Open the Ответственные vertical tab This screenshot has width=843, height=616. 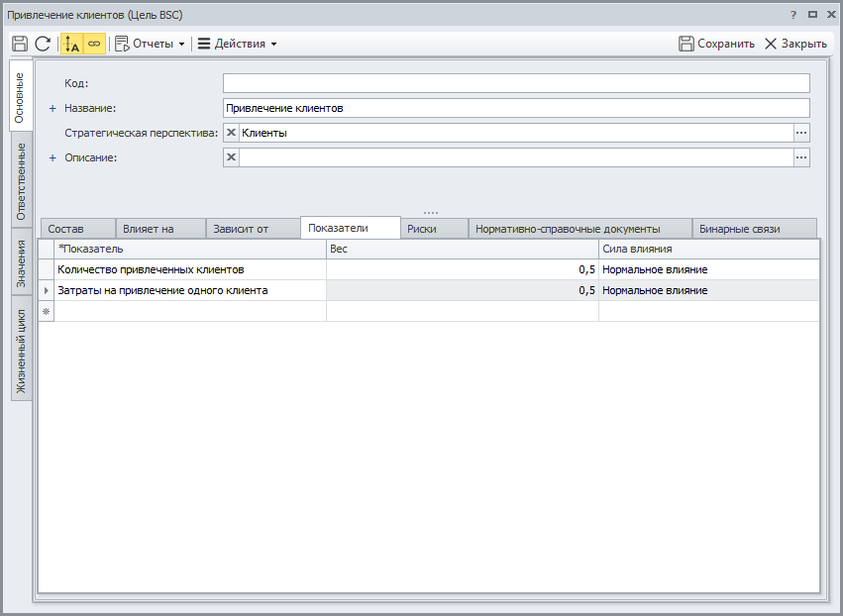pyautogui.click(x=21, y=181)
